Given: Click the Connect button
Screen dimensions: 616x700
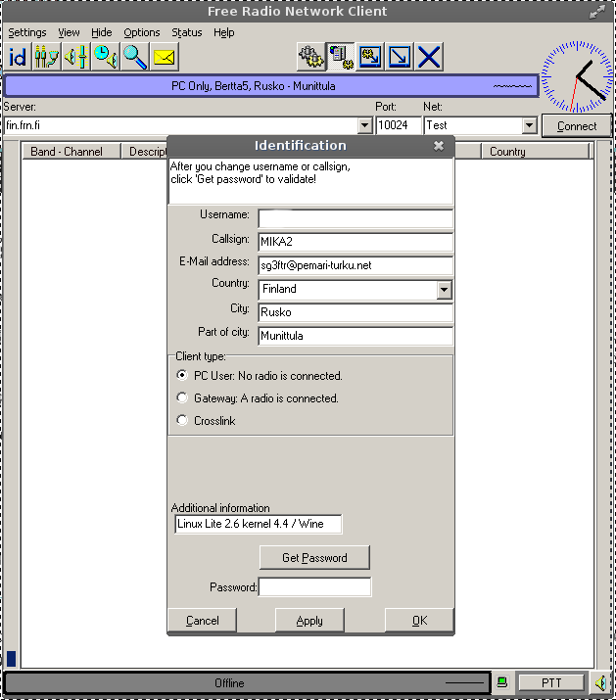Looking at the screenshot, I should click(577, 126).
